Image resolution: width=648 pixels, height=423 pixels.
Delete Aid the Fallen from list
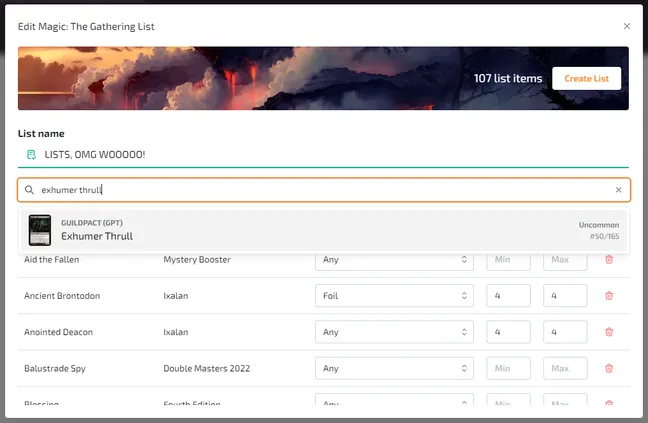click(x=609, y=259)
